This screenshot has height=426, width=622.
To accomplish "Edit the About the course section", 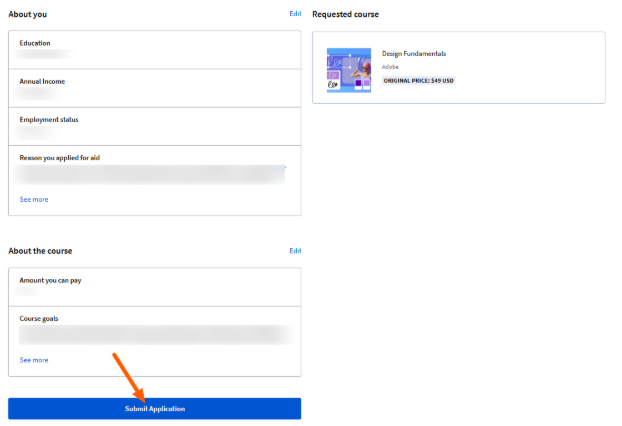I will 295,251.
